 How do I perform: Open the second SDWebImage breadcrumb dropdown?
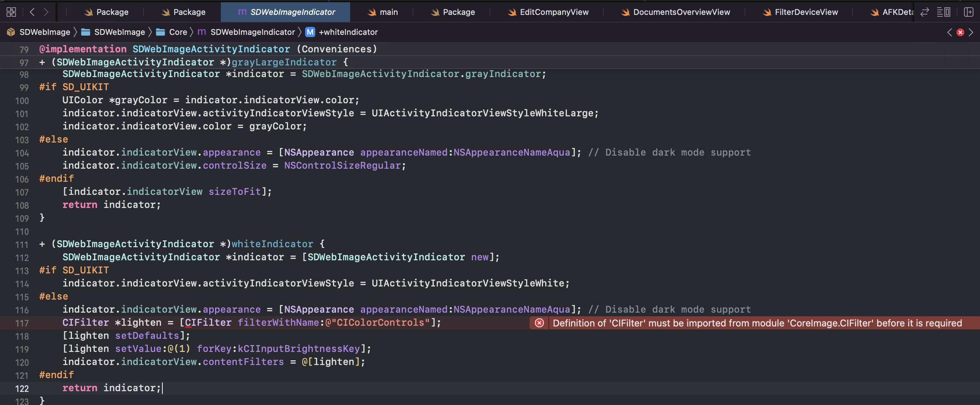(x=120, y=32)
